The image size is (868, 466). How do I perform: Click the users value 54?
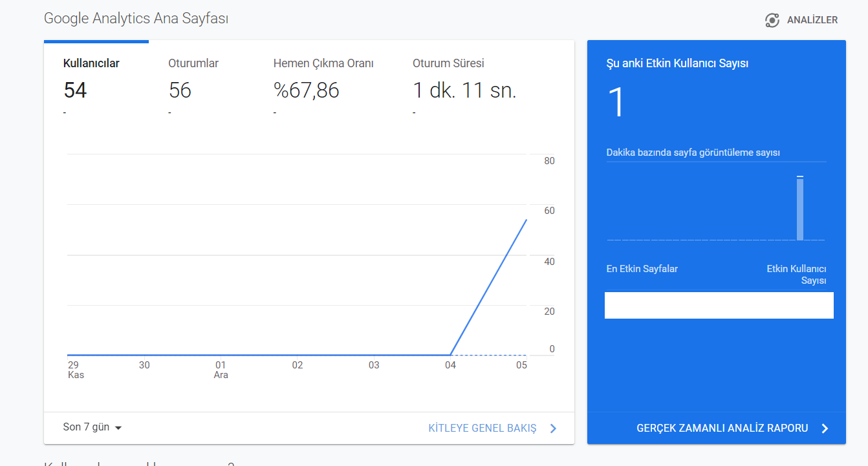click(75, 90)
